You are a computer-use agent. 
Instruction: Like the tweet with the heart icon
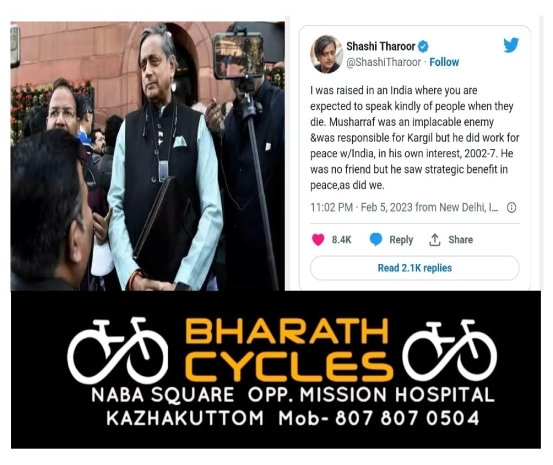(x=318, y=240)
